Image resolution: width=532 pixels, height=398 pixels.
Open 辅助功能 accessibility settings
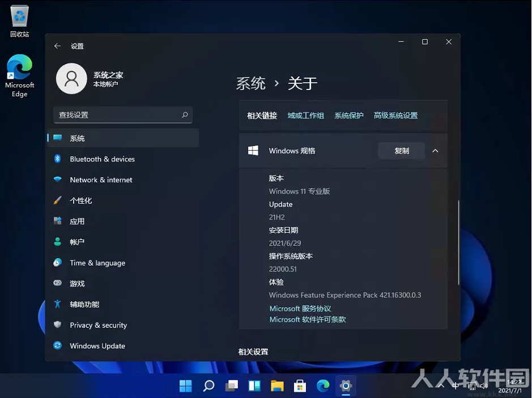(x=123, y=304)
